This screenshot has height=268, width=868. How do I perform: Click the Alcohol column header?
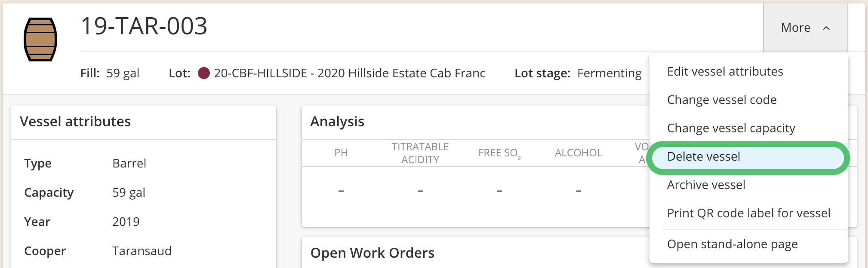point(578,153)
